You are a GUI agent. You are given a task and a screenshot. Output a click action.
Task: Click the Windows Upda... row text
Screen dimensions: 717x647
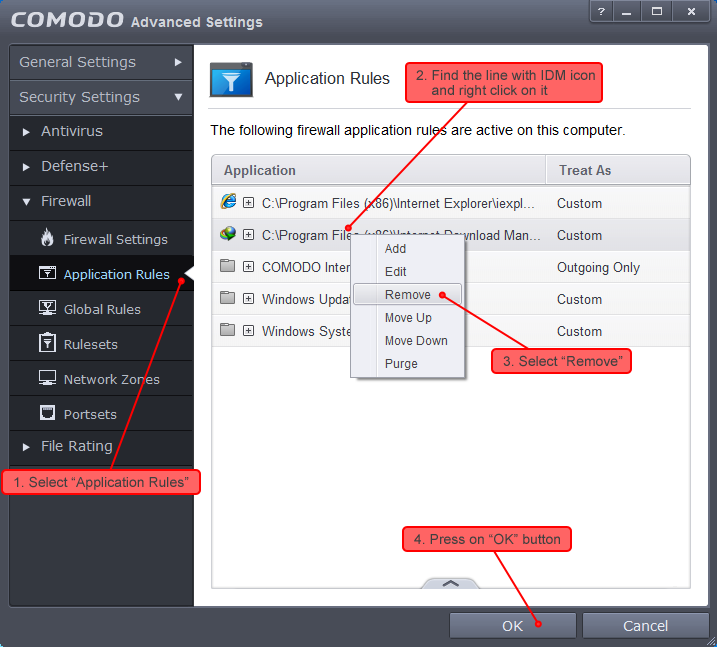pos(306,299)
